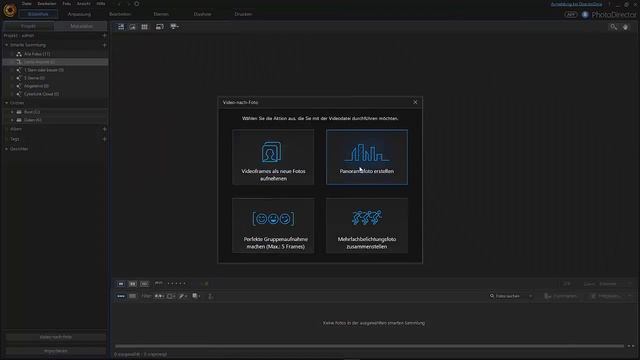Open the Bibliothek module tab

point(38,14)
